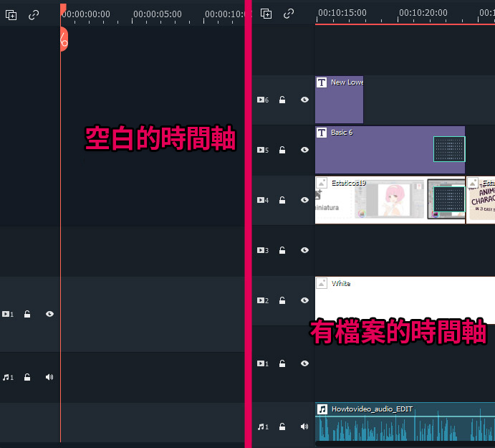Click the auto ripple link icon in left timeline
Viewport: 495px width, 448px height.
pos(34,14)
